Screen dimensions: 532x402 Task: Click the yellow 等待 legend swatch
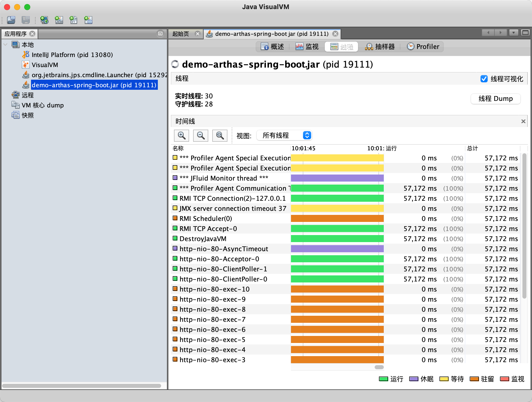[x=444, y=379]
